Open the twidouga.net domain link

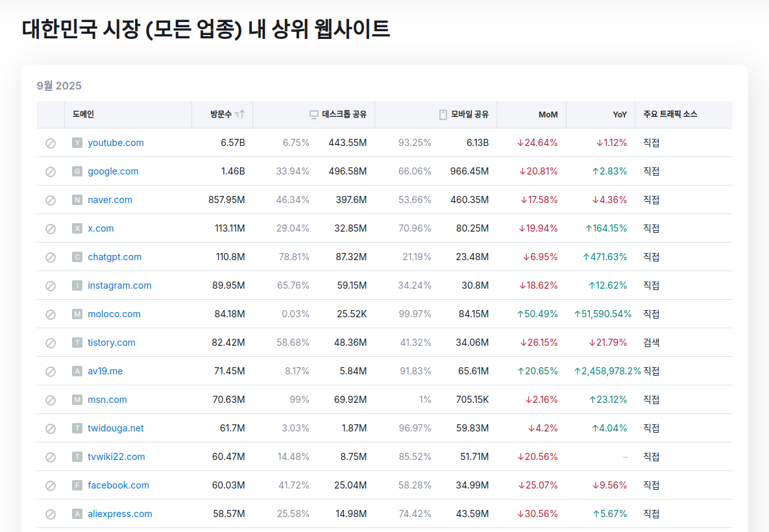(116, 428)
